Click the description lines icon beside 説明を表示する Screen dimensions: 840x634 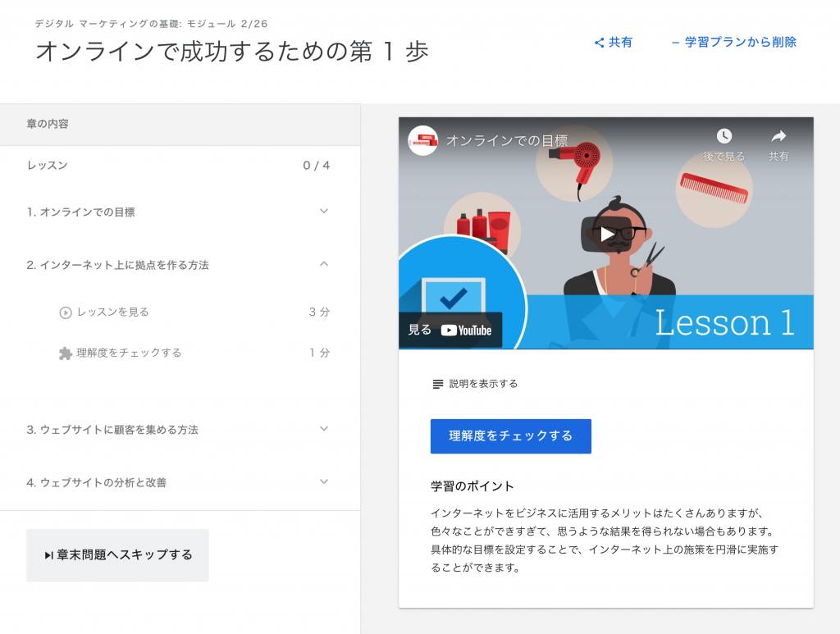point(438,384)
